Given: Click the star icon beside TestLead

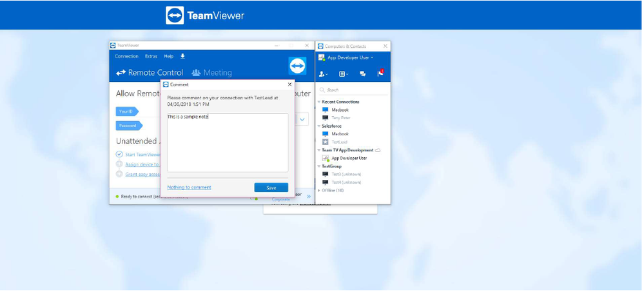Looking at the screenshot, I should 326,142.
